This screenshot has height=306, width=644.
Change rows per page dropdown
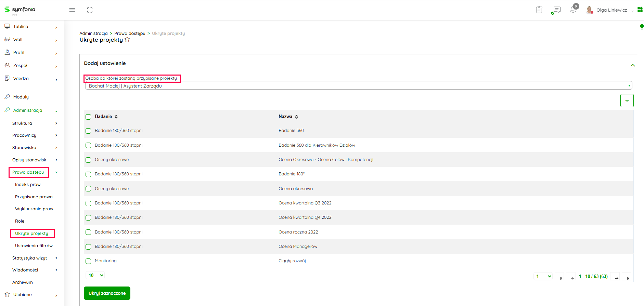pyautogui.click(x=96, y=276)
